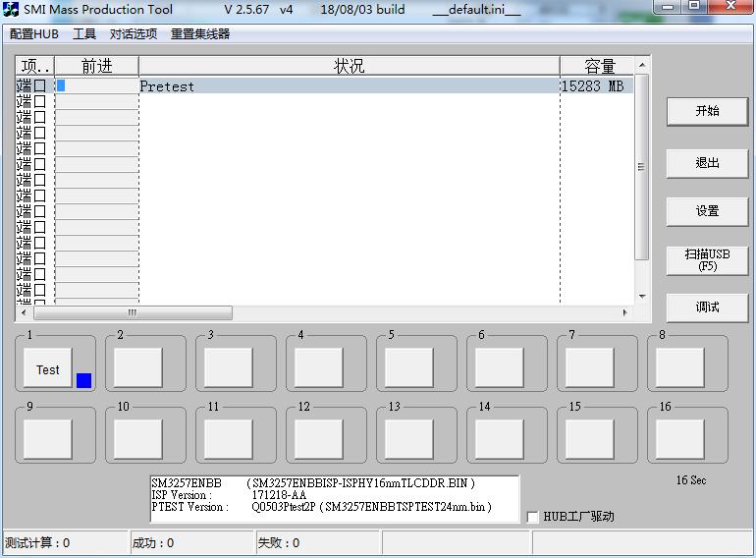
Task: Tick the checkbox in the fourth port row
Action: click(x=40, y=133)
